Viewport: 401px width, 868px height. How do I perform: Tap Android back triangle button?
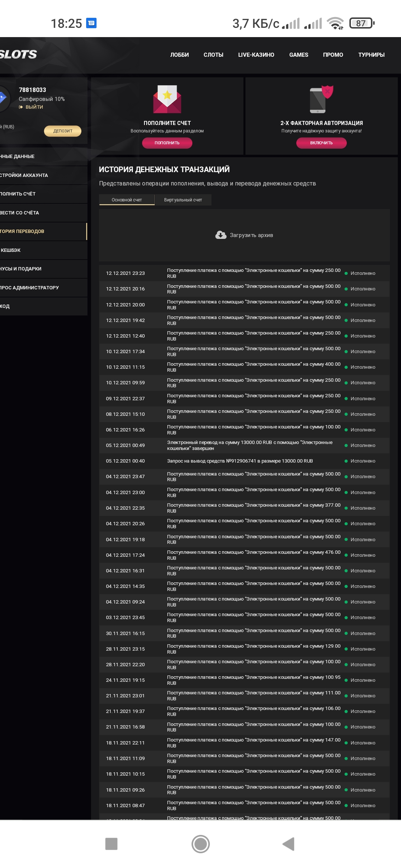click(288, 844)
